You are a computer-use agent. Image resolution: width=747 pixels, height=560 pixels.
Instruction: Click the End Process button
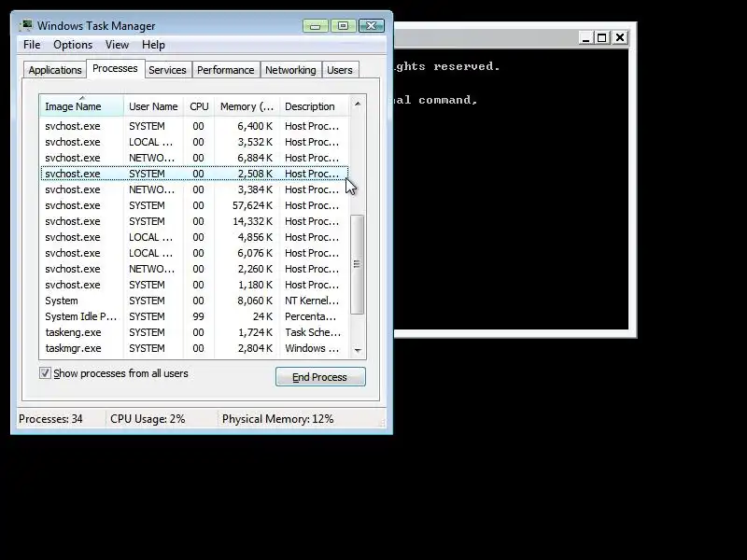[320, 377]
